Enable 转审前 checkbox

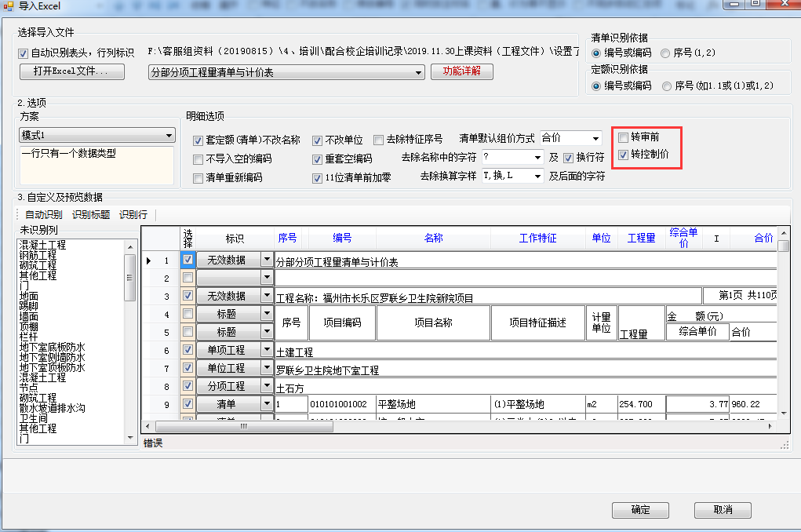[623, 137]
